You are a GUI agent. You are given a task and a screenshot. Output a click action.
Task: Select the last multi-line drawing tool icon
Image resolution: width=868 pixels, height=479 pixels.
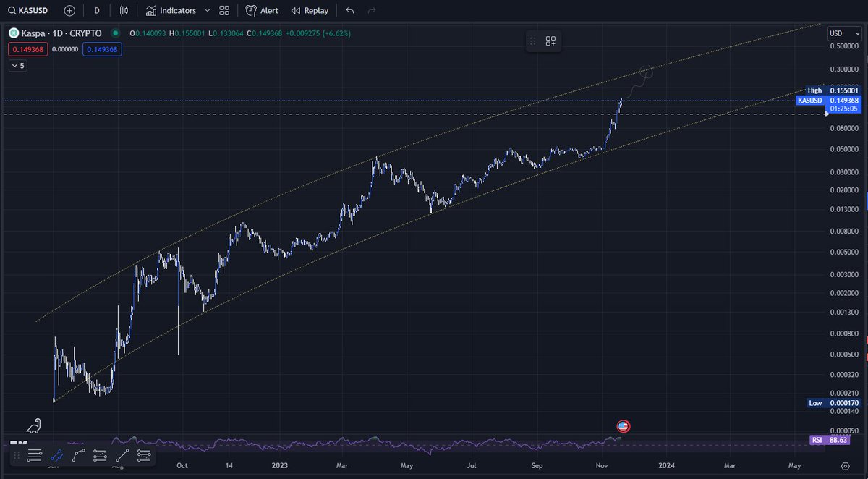click(x=145, y=455)
